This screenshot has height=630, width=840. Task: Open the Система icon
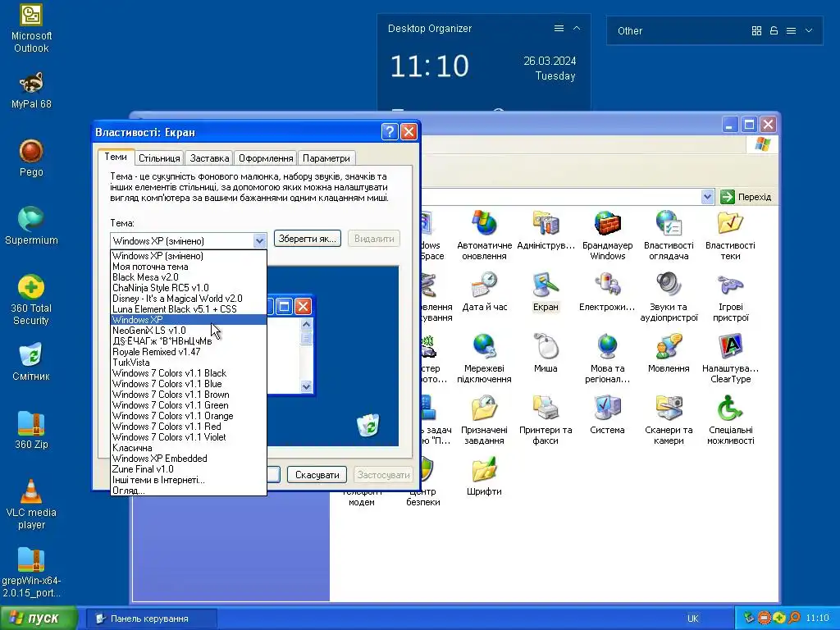click(607, 415)
